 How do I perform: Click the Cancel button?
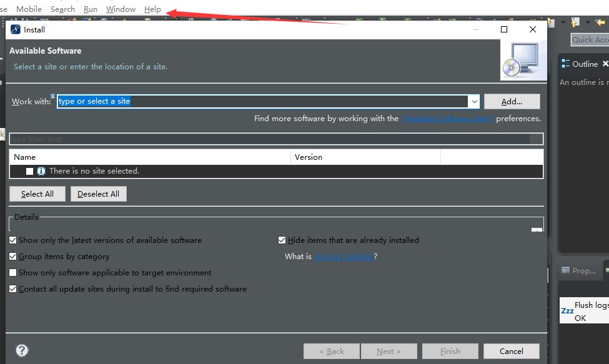click(x=511, y=351)
